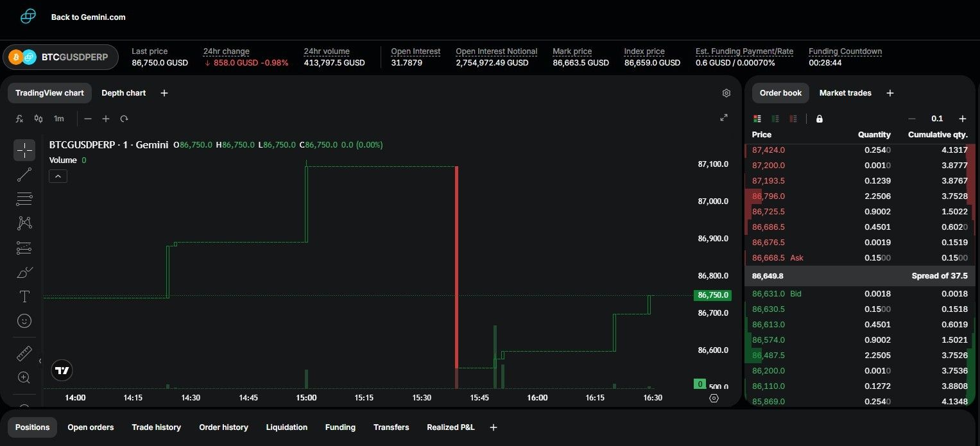
Task: Expand chart to fullscreen
Action: pos(724,117)
